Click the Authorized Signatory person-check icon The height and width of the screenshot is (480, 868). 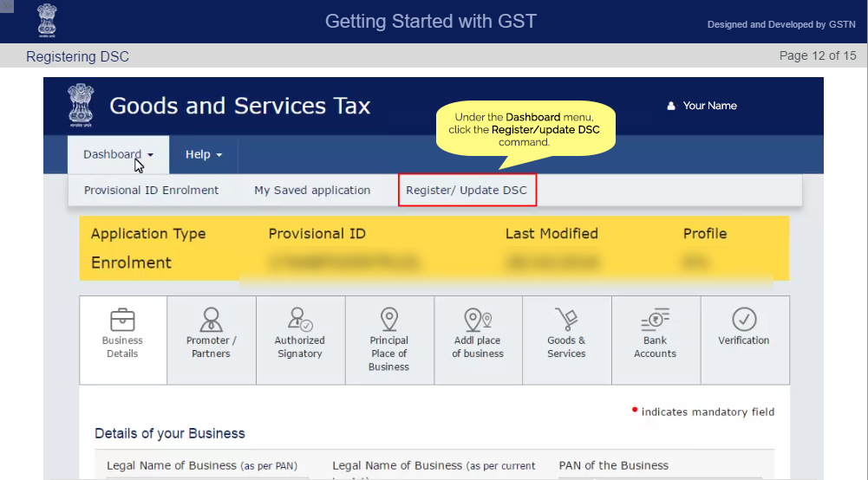pos(300,320)
